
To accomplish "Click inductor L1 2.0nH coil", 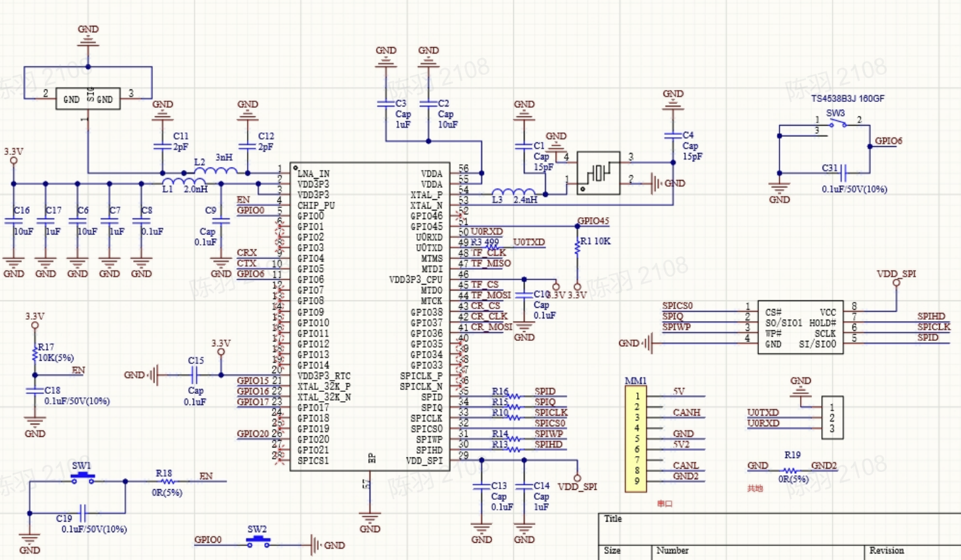I will point(184,180).
